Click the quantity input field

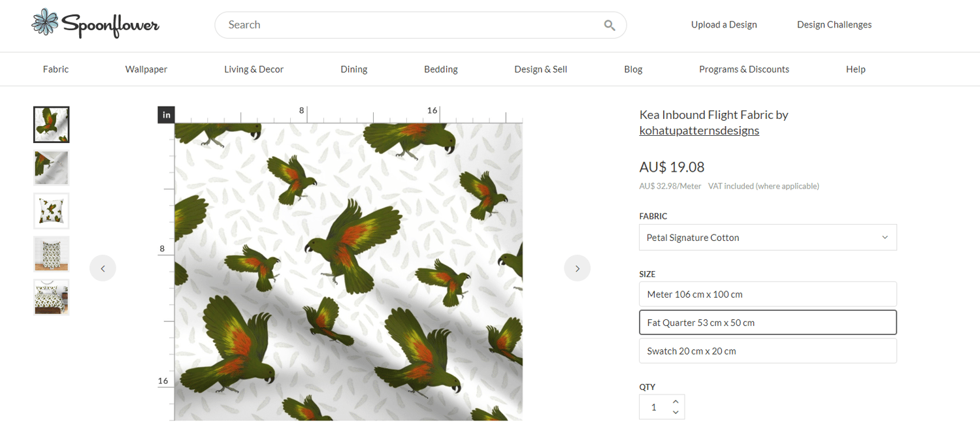point(654,407)
